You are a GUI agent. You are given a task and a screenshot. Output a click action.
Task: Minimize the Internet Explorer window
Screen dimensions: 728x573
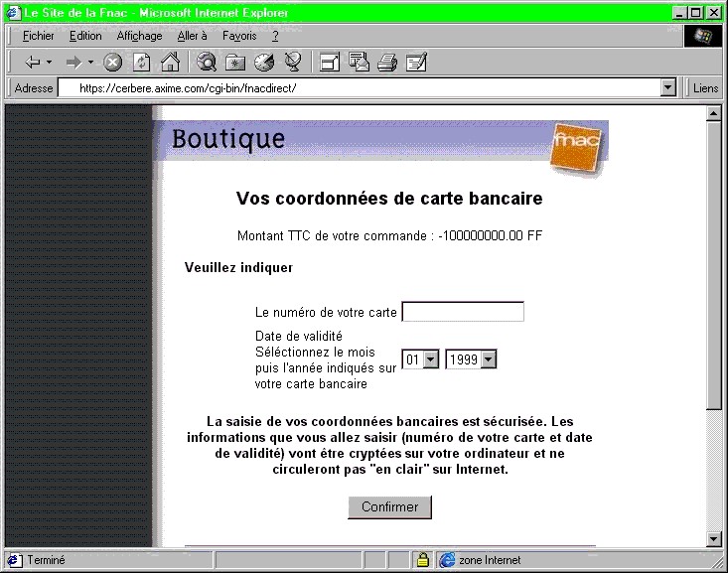click(679, 13)
